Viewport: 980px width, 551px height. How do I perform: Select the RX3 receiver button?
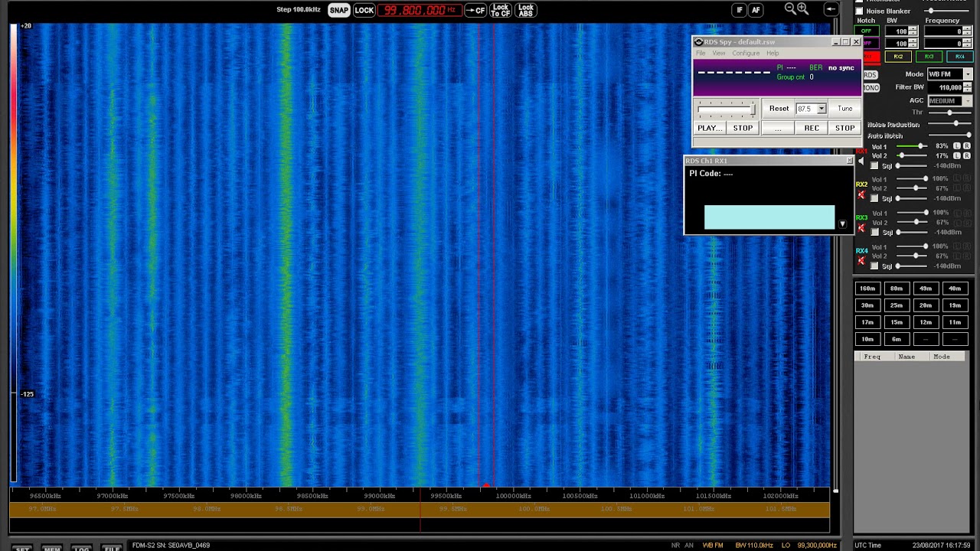(929, 57)
